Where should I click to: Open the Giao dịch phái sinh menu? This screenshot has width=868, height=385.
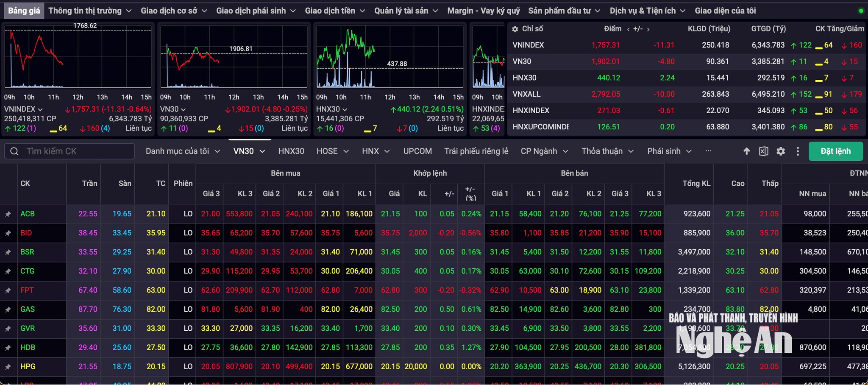(256, 11)
